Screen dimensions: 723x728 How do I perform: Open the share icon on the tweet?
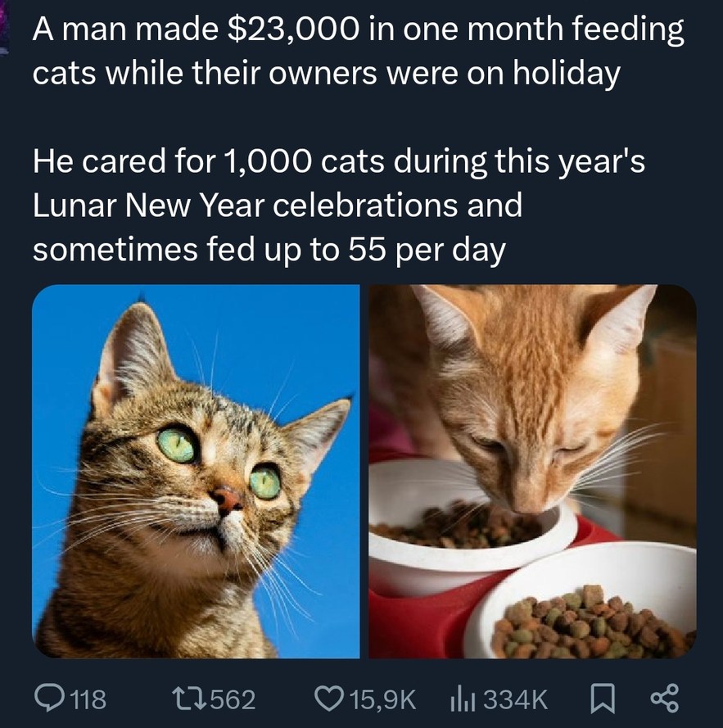point(663,698)
